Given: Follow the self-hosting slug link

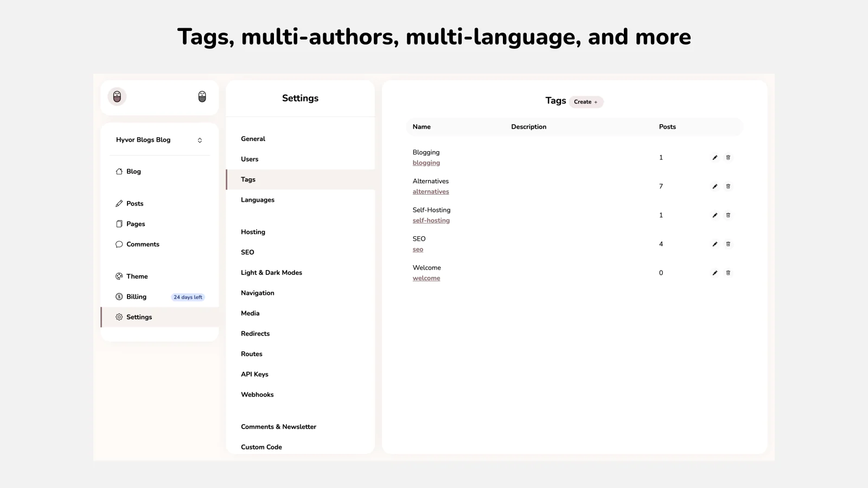Looking at the screenshot, I should point(431,221).
